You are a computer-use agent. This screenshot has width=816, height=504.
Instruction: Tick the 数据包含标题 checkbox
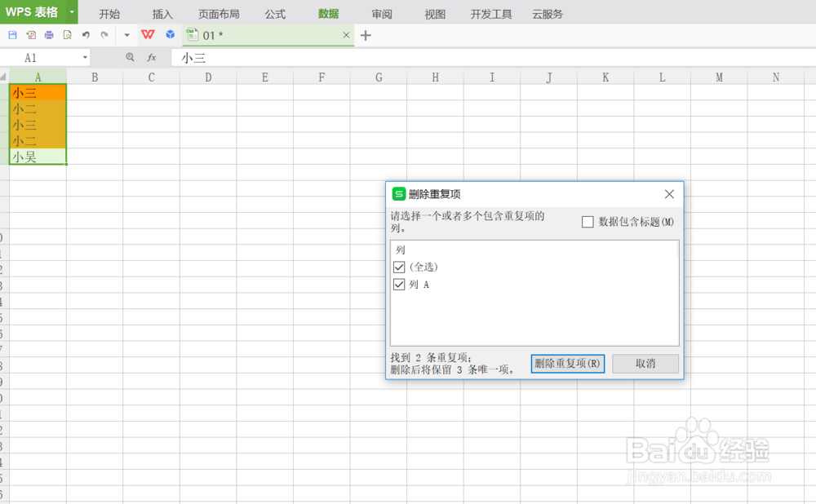[x=588, y=222]
